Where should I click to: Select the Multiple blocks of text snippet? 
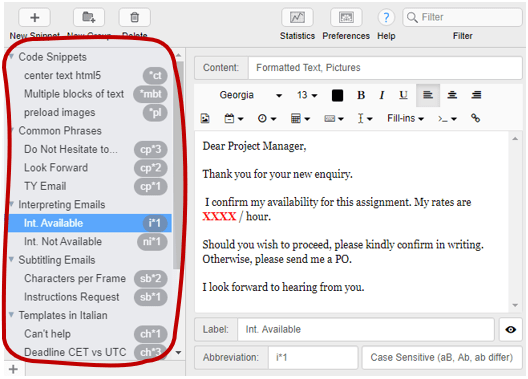pos(89,94)
